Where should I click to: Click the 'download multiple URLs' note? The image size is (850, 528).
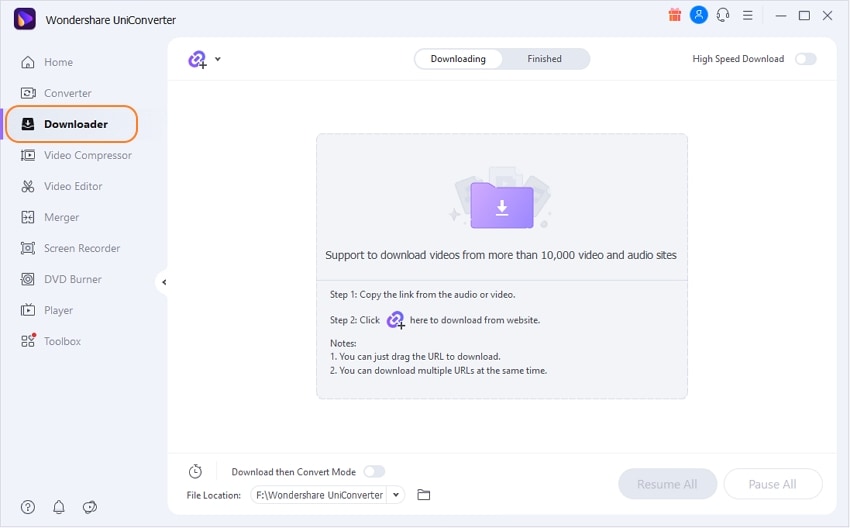439,371
